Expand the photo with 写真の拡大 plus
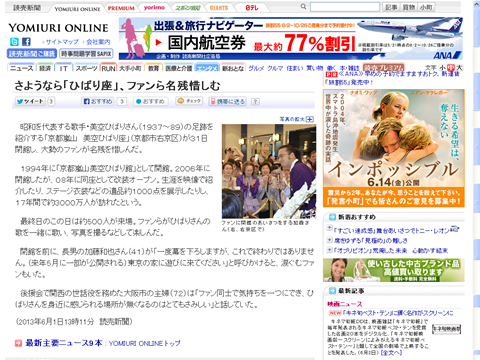The image size is (480, 360). (297, 119)
